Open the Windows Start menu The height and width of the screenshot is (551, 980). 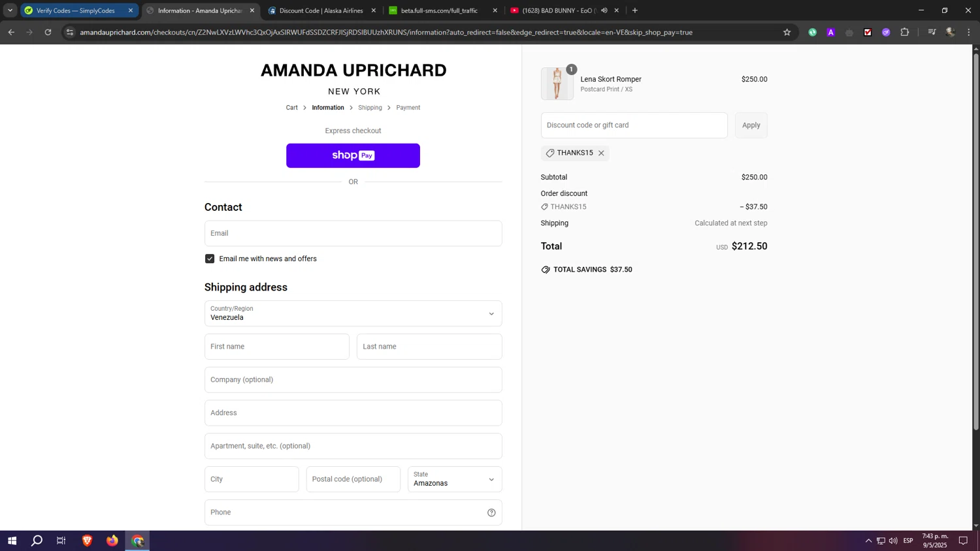point(12,541)
